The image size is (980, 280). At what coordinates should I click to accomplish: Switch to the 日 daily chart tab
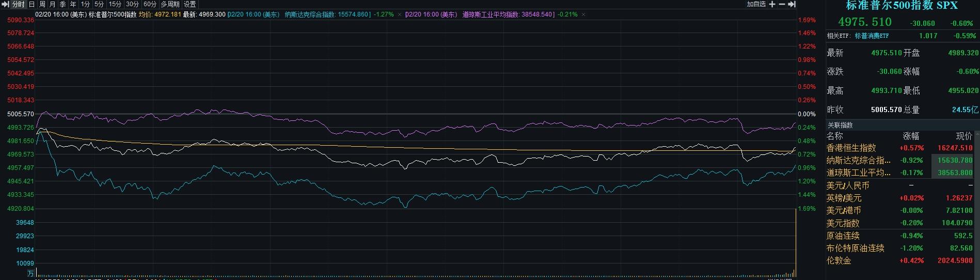pyautogui.click(x=32, y=4)
